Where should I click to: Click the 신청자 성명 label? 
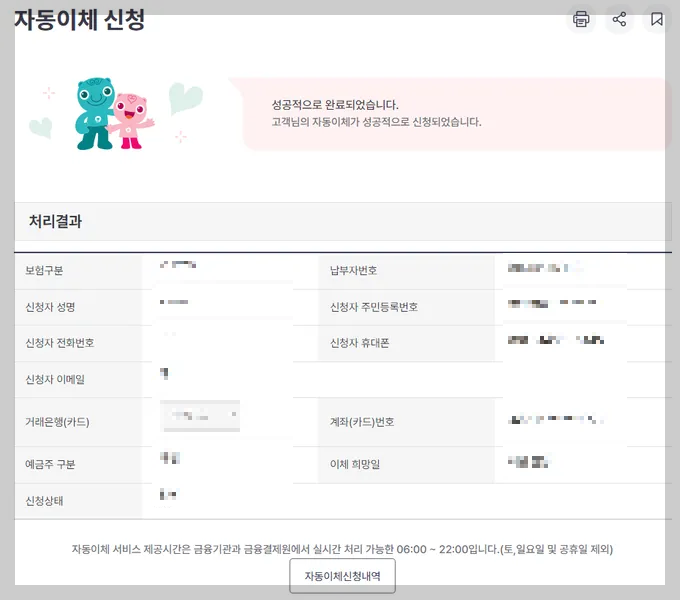pos(50,307)
